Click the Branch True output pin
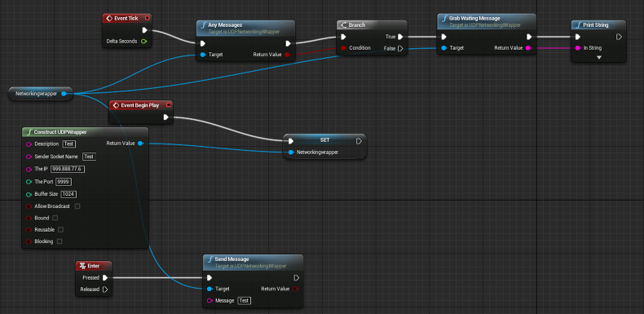Screen dimensions: 644x314 [x=400, y=37]
